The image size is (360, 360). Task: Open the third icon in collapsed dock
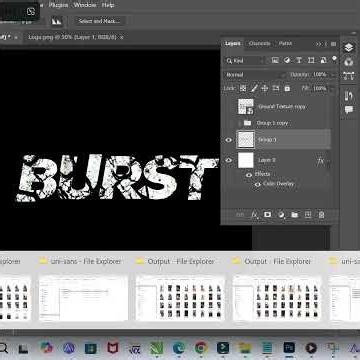[x=349, y=76]
